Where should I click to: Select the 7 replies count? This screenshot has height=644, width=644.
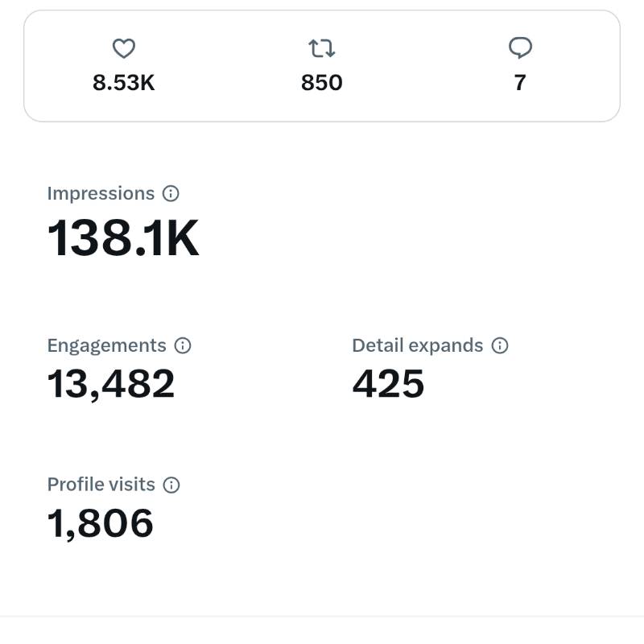tap(520, 83)
